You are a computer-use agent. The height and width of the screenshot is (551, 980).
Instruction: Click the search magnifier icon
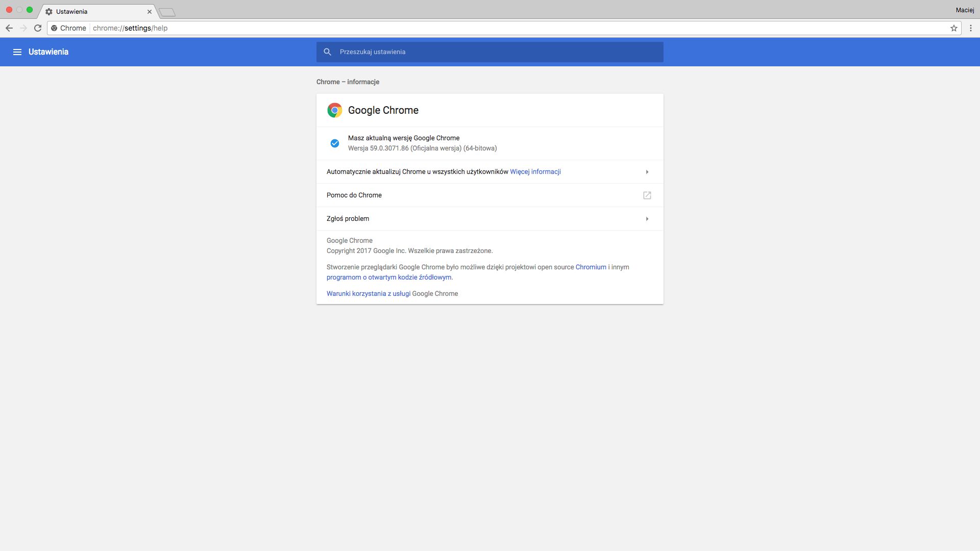click(328, 52)
